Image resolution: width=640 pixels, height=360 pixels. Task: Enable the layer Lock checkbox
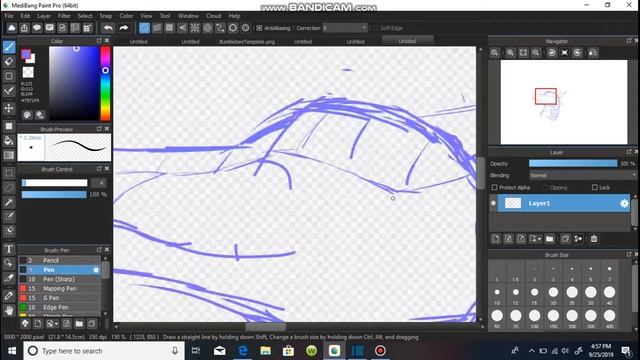595,187
